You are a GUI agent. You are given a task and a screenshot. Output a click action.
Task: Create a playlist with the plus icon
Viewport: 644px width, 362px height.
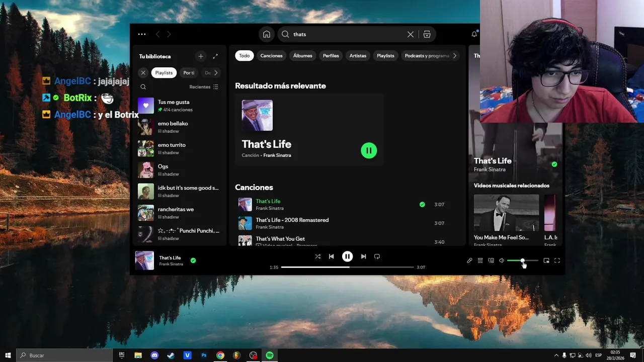point(201,56)
